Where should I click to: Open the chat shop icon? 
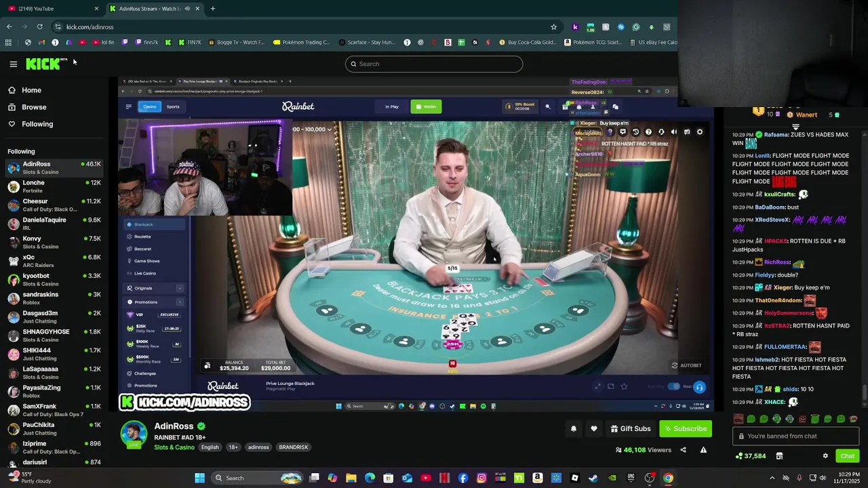[779, 456]
